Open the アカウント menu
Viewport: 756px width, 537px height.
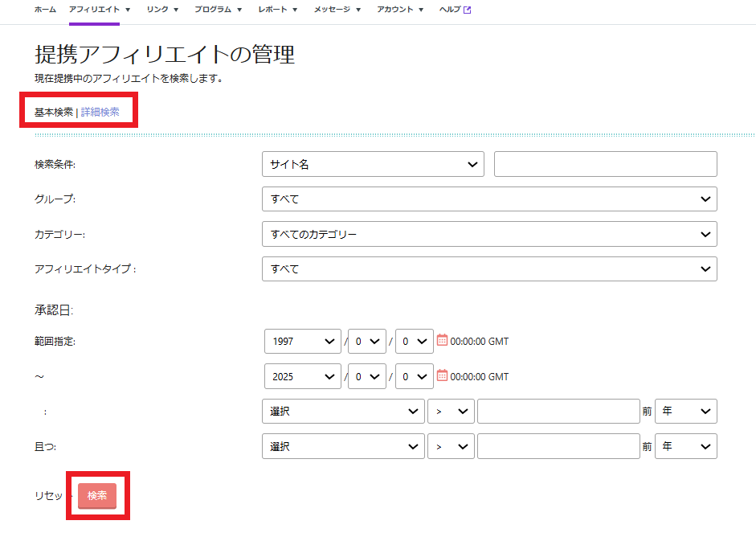[x=399, y=10]
